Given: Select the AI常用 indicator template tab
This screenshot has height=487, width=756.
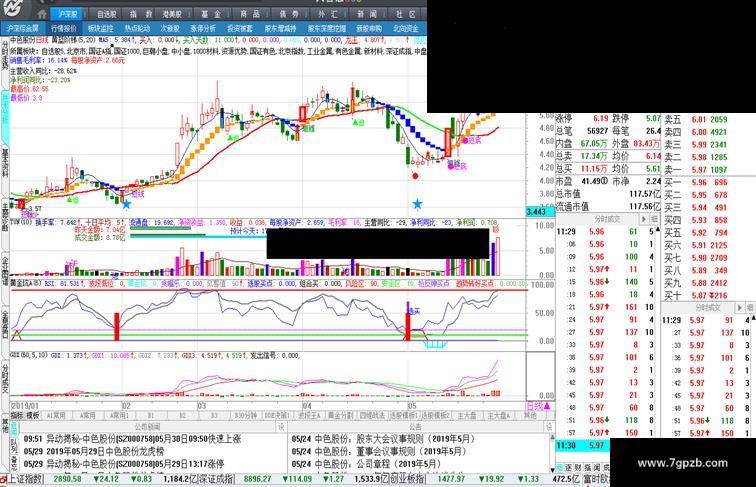Looking at the screenshot, I should [x=56, y=415].
